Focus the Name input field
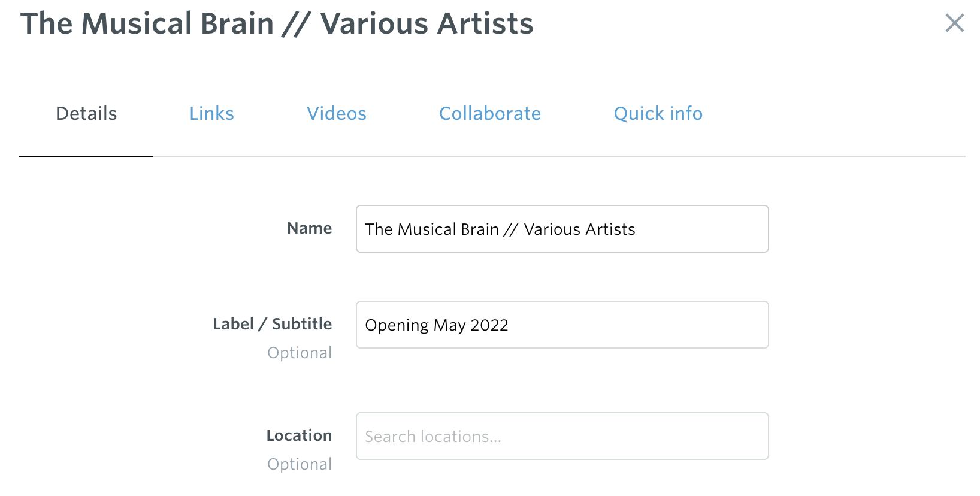Screen dimensions: 980x496 (x=562, y=229)
